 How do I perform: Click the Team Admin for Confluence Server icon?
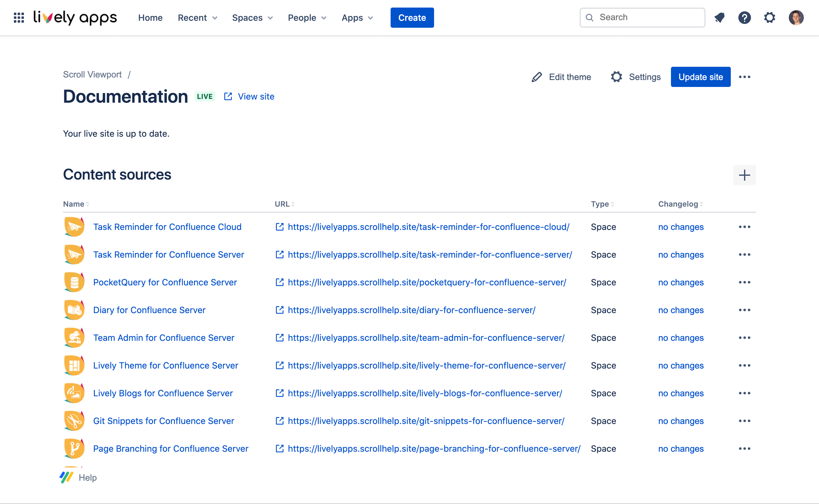pyautogui.click(x=74, y=337)
